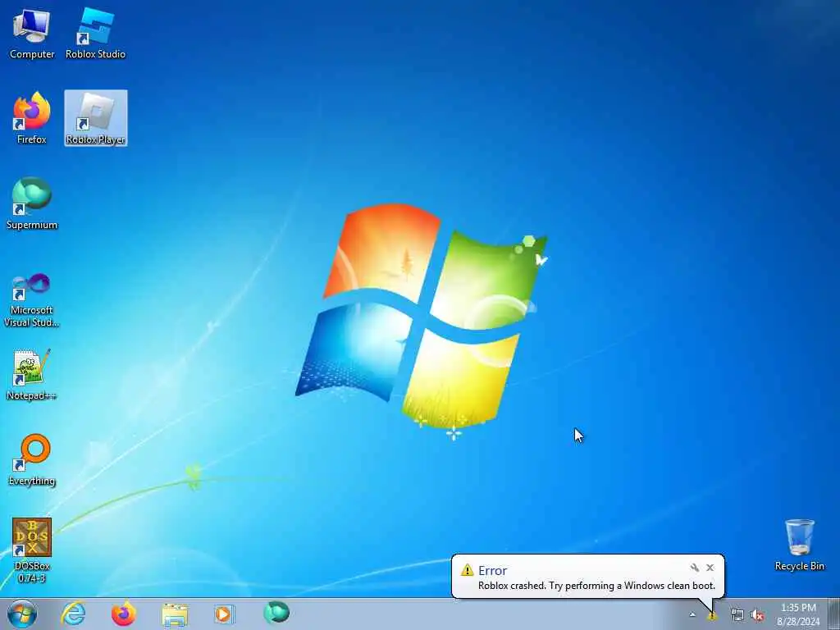This screenshot has width=840, height=630.
Task: Show hidden system tray icons
Action: [692, 614]
